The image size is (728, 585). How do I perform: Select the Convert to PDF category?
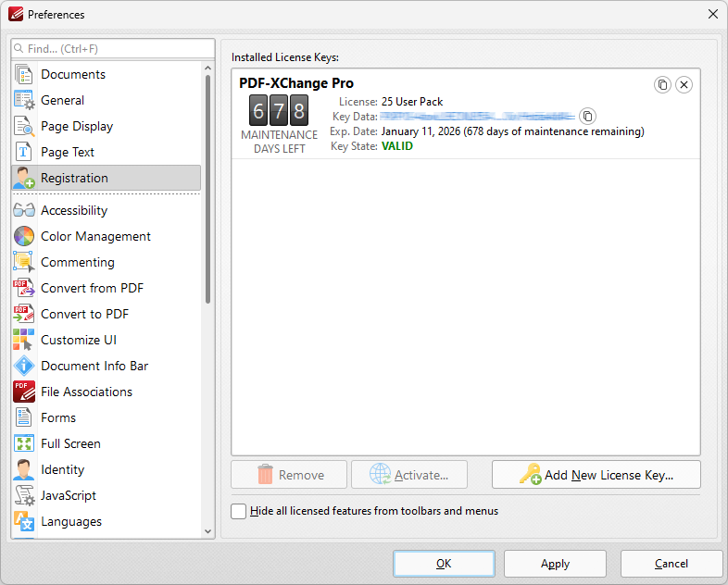107,314
